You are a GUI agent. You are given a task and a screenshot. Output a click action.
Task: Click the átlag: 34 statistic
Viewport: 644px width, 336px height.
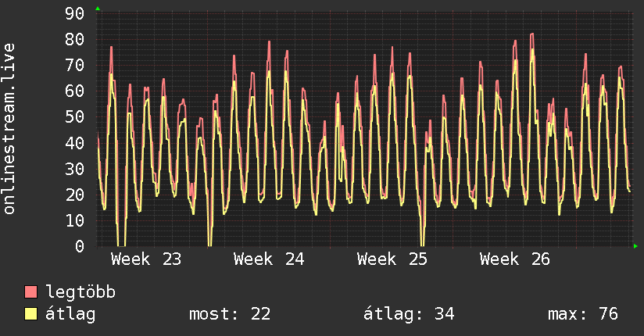tap(409, 314)
